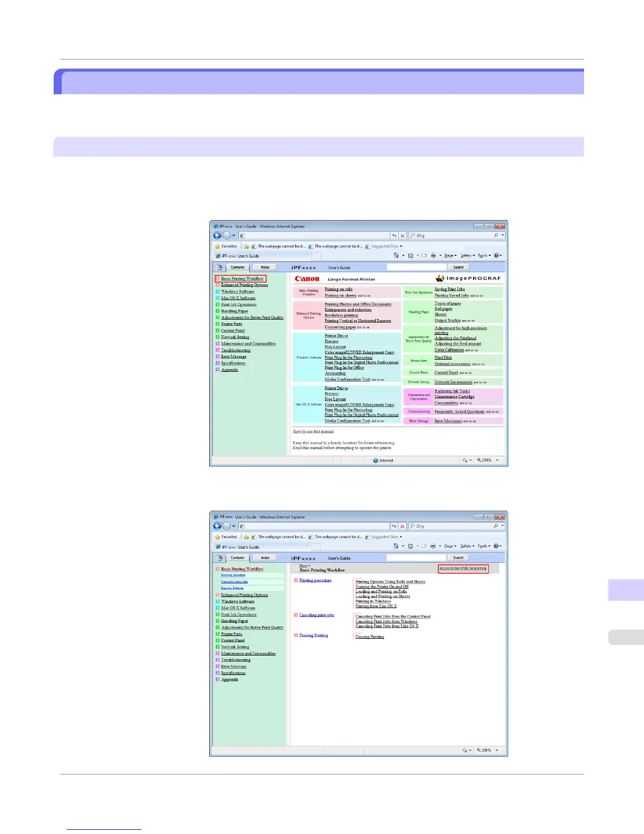The width and height of the screenshot is (644, 834).
Task: Select the iPFxxxx User's Guide browser tab in the upper window
Action: 263,256
